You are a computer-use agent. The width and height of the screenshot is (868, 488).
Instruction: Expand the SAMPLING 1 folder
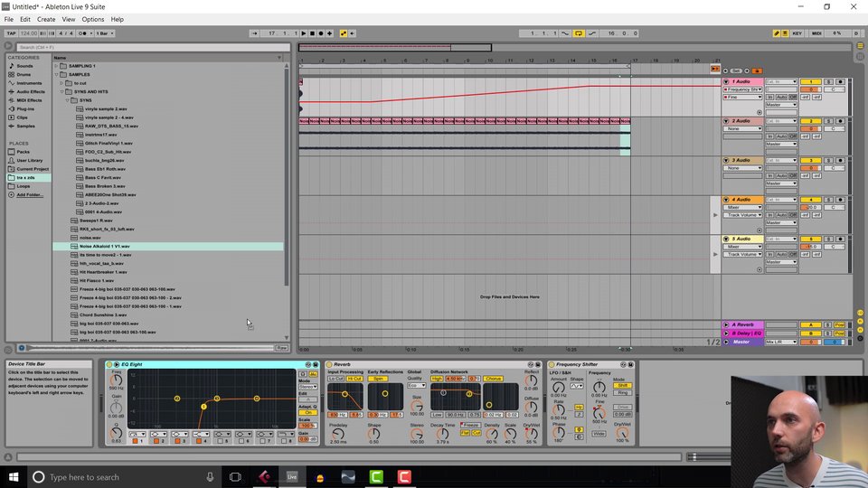[x=56, y=66]
